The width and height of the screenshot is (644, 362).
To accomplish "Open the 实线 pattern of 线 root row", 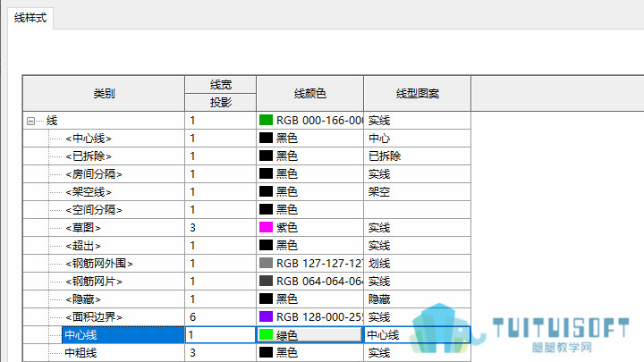I will pos(418,121).
